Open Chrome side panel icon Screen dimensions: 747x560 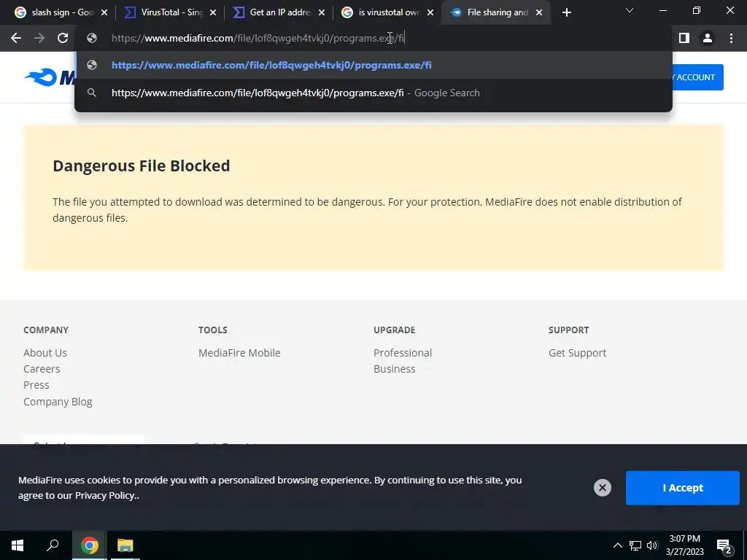point(684,38)
